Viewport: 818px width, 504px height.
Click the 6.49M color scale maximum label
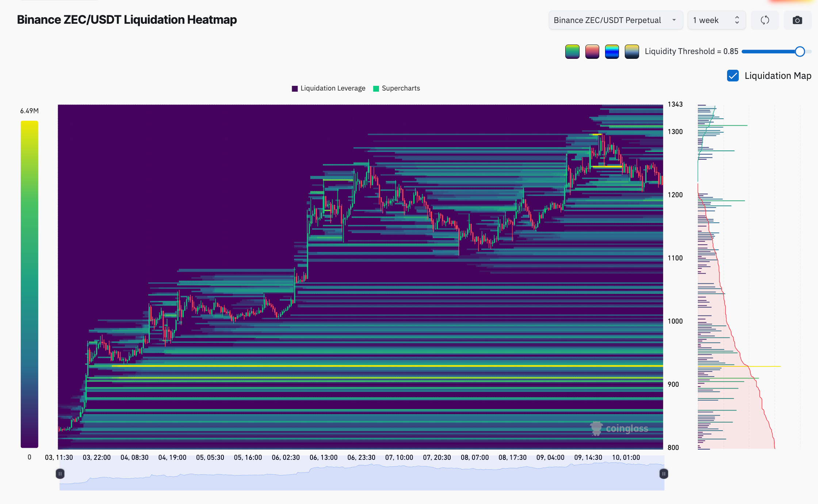(29, 111)
